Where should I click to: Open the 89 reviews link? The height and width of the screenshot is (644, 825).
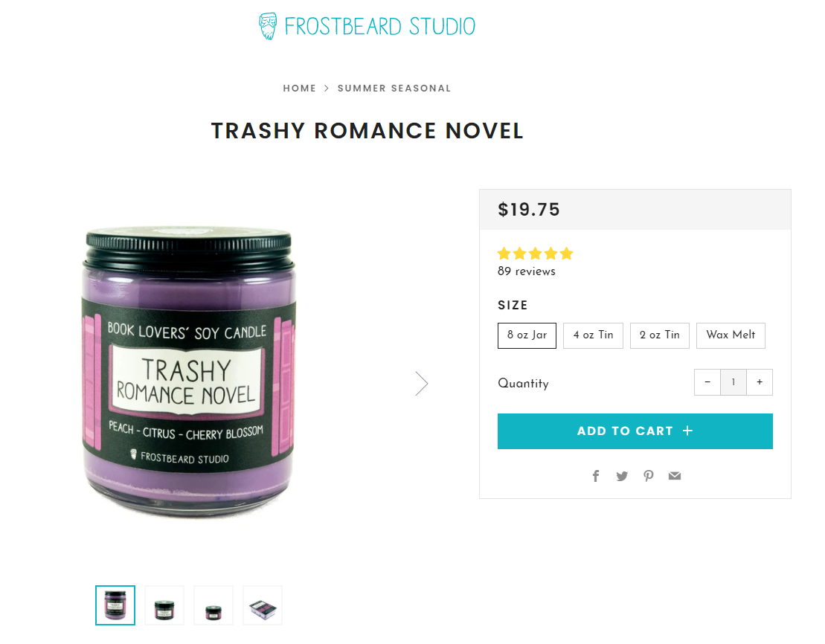coord(526,271)
